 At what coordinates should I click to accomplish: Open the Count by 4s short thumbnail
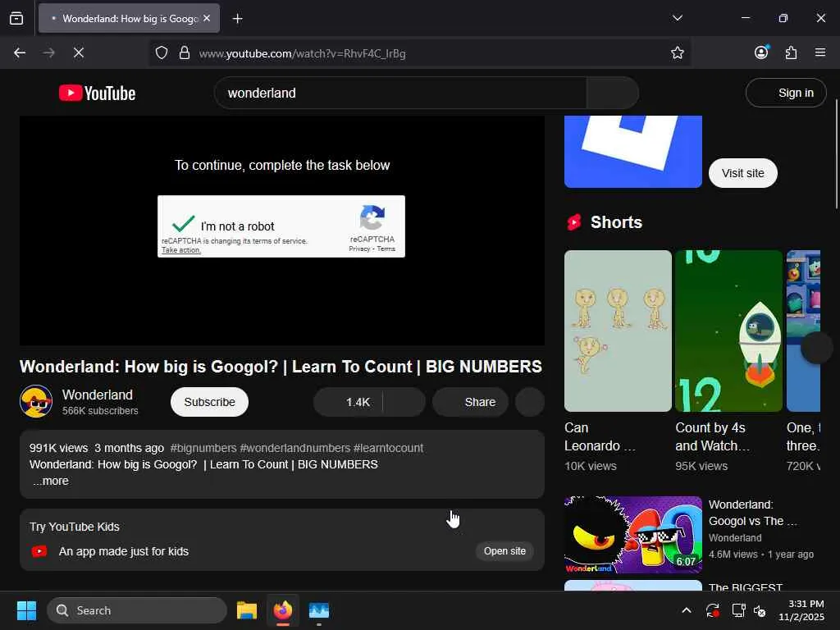728,331
